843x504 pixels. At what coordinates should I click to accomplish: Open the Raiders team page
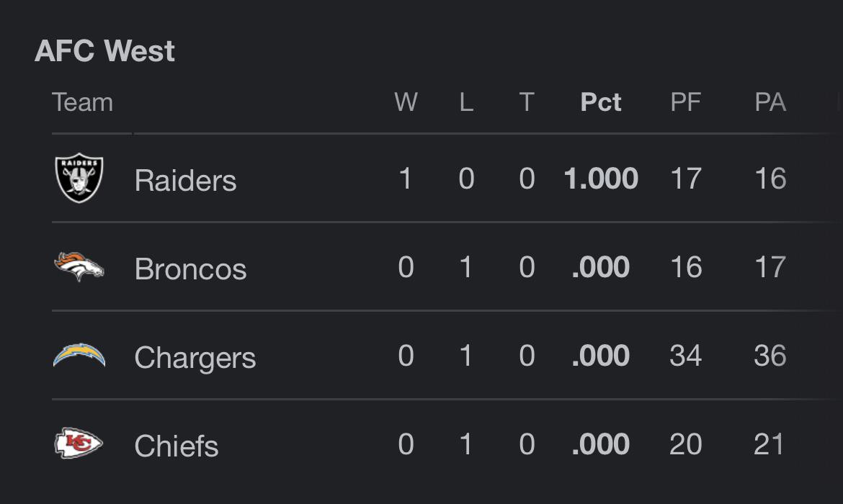[x=185, y=181]
